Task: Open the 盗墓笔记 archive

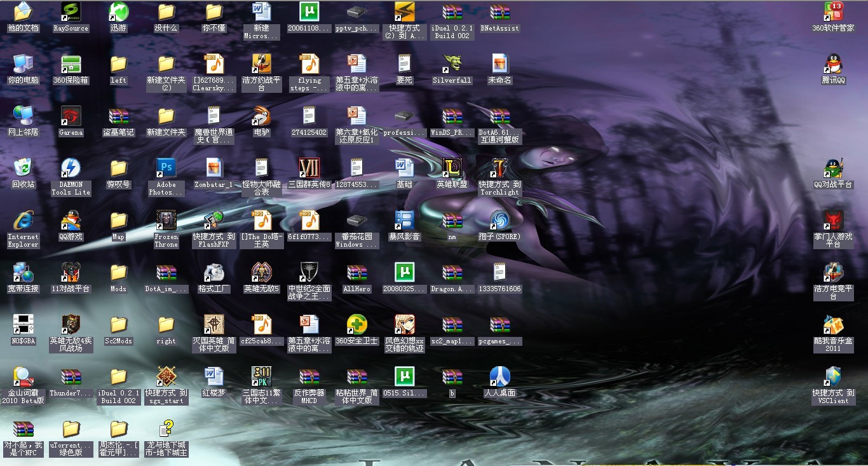Action: [x=118, y=116]
